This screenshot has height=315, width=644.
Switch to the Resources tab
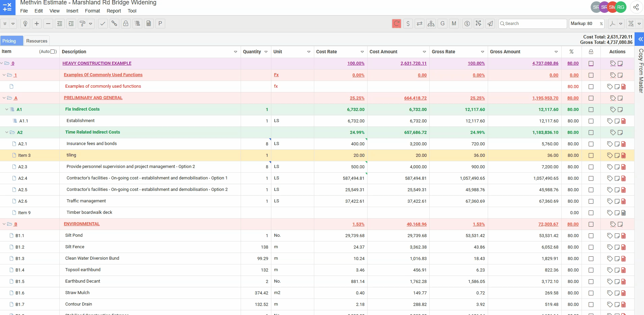[37, 41]
